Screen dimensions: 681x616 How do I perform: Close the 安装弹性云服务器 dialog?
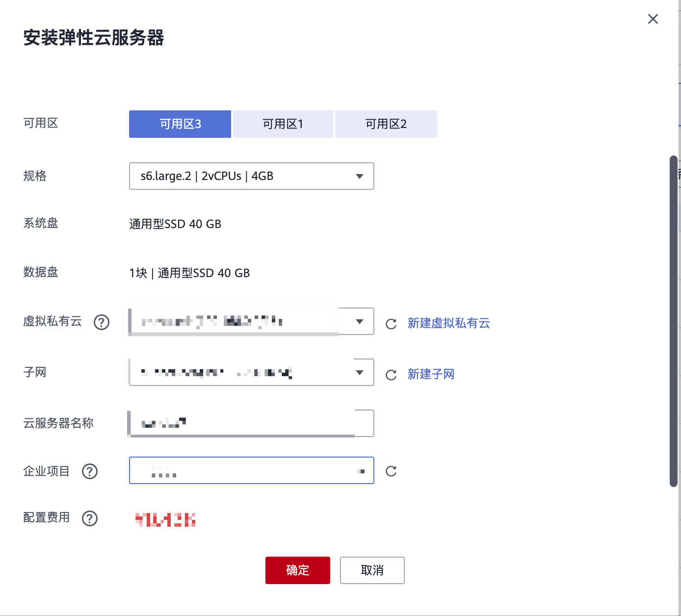[653, 19]
